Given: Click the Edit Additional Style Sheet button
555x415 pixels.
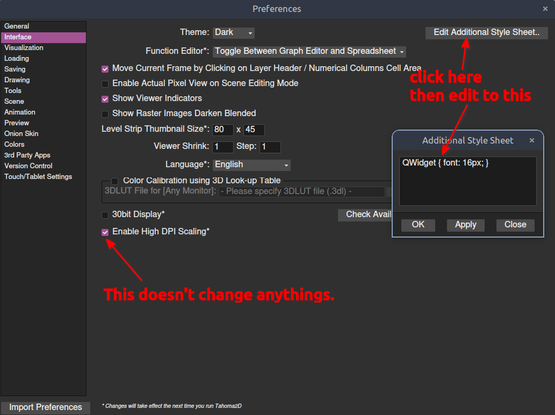Looking at the screenshot, I should (486, 33).
